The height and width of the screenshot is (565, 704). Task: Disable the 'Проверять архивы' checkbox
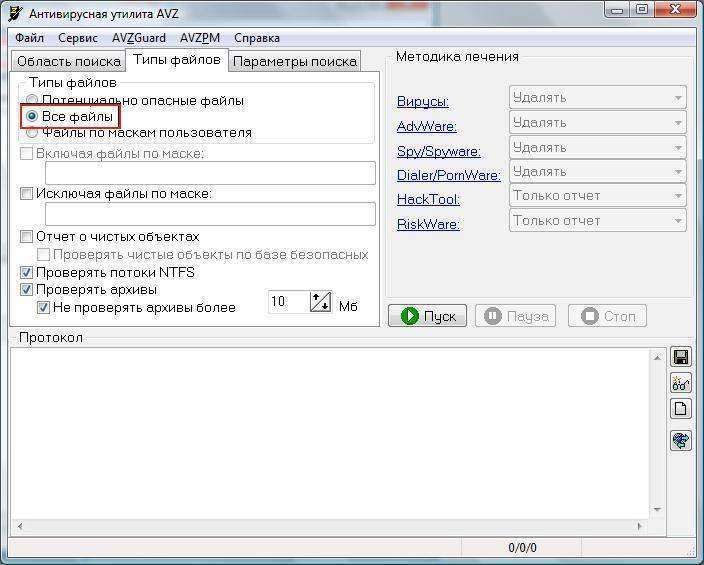point(27,289)
